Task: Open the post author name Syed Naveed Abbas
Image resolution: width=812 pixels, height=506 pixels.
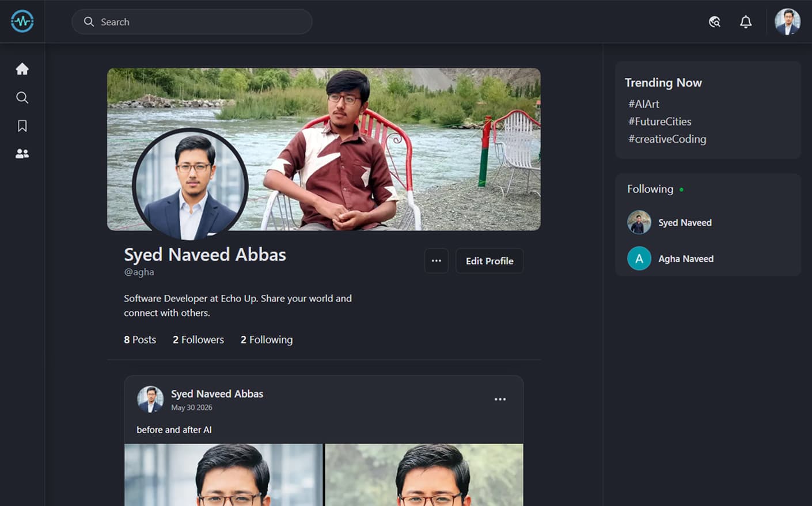Action: coord(217,394)
